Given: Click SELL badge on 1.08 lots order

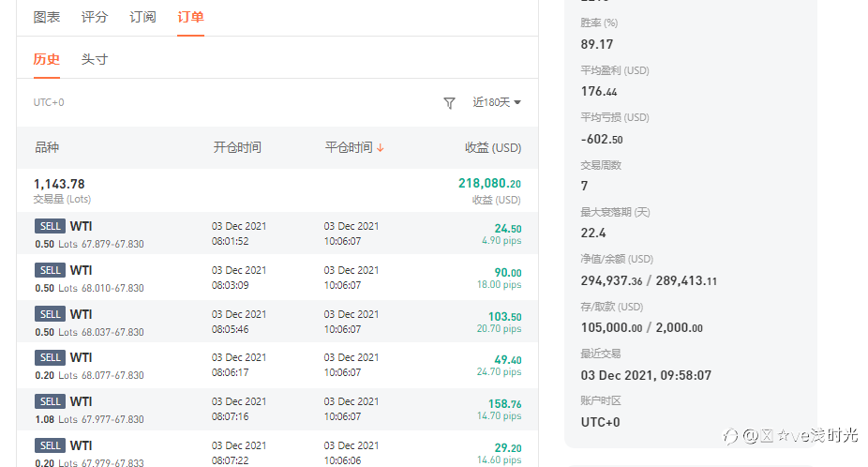Looking at the screenshot, I should 50,401.
